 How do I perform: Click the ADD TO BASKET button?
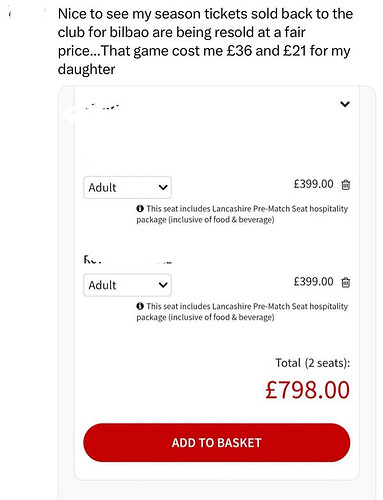(x=217, y=443)
